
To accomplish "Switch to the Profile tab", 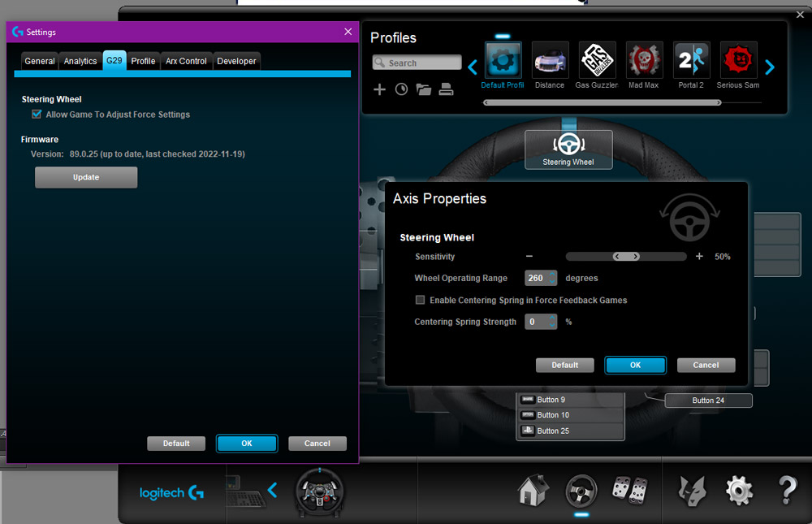I will (143, 61).
